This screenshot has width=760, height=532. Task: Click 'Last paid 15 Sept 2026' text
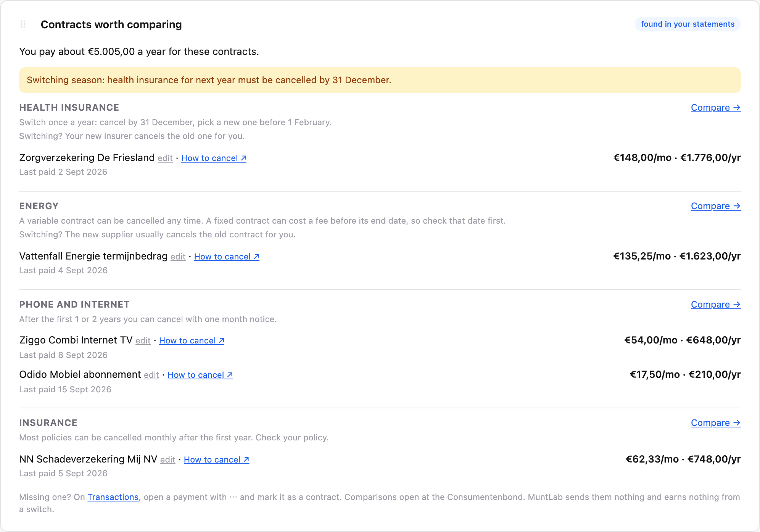click(65, 390)
